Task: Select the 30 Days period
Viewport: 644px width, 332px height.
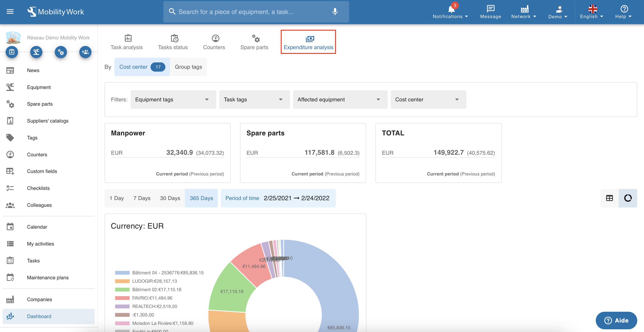Action: coord(170,198)
